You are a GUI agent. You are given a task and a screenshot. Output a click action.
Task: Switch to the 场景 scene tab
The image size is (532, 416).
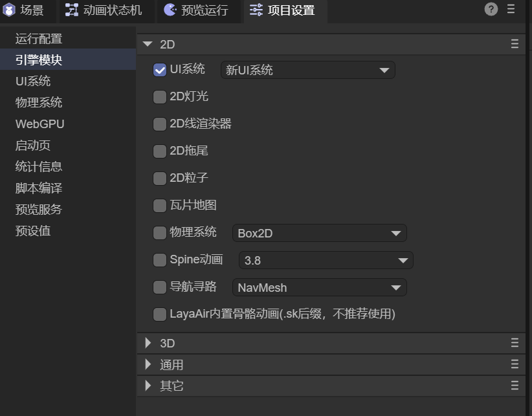click(x=25, y=10)
